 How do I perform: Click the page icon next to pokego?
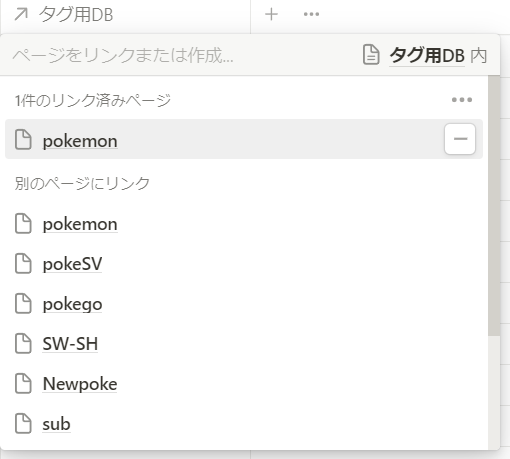click(x=23, y=304)
